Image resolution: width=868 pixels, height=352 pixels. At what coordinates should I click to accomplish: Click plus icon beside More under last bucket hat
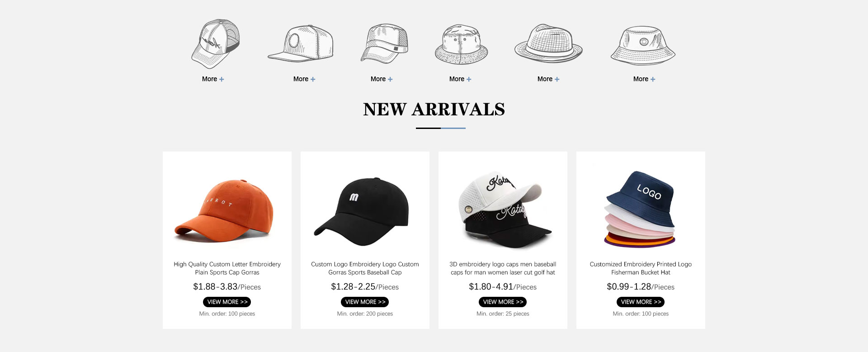click(653, 79)
